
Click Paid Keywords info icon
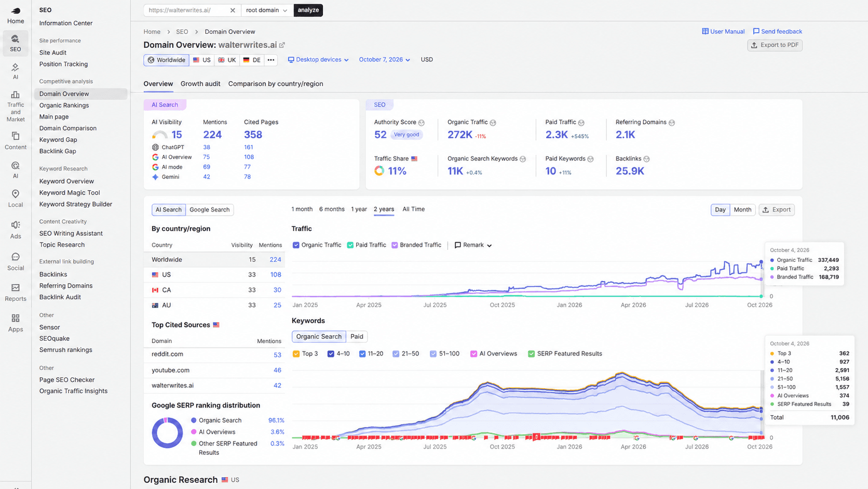[x=590, y=159]
